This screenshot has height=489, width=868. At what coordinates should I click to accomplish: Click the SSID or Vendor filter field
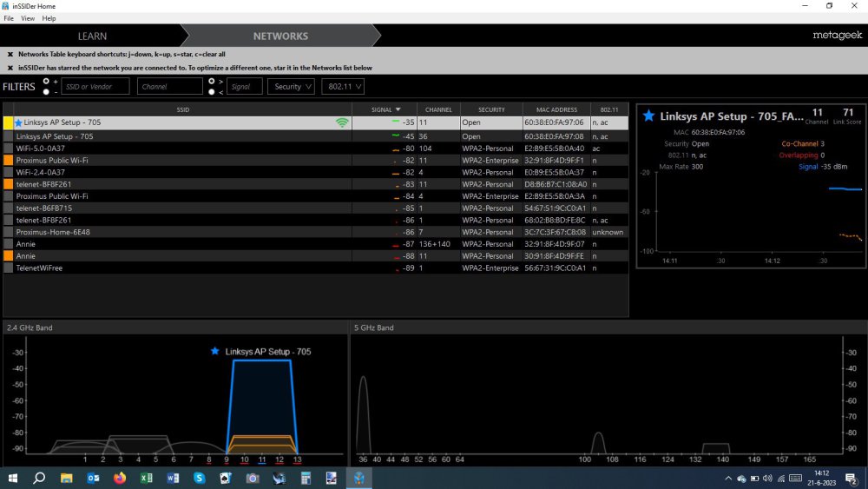(x=95, y=87)
